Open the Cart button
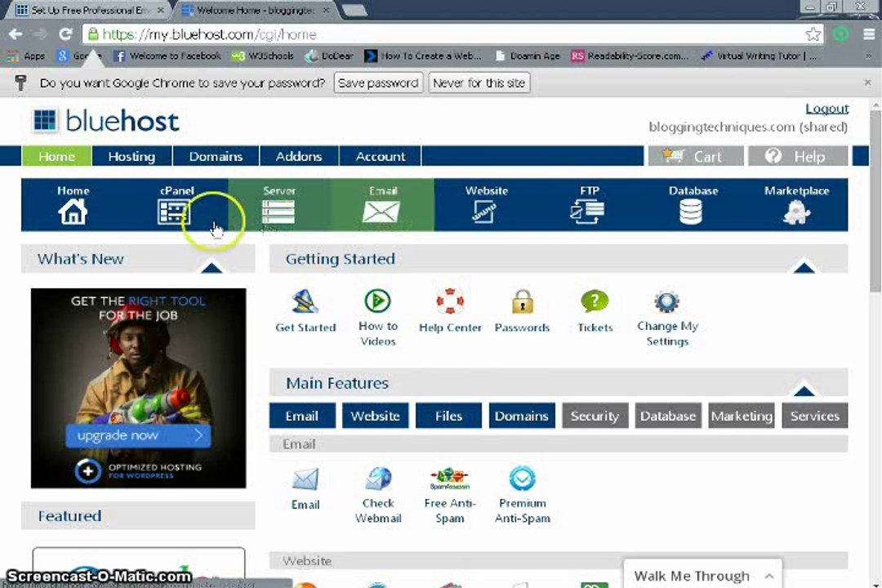Screen dimensions: 882x588 695,156
